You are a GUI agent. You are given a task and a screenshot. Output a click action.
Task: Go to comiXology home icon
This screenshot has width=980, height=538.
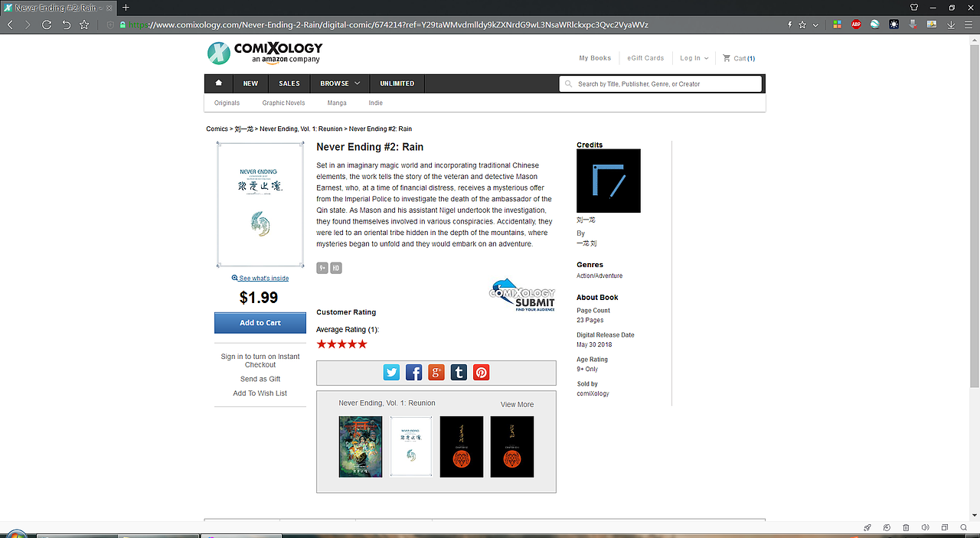click(x=219, y=83)
